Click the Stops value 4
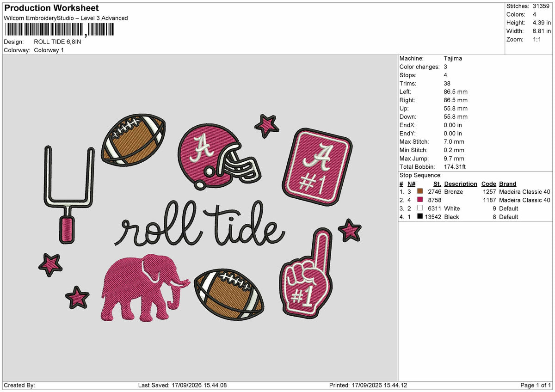Screen dimensions: 555x392 (x=445, y=75)
